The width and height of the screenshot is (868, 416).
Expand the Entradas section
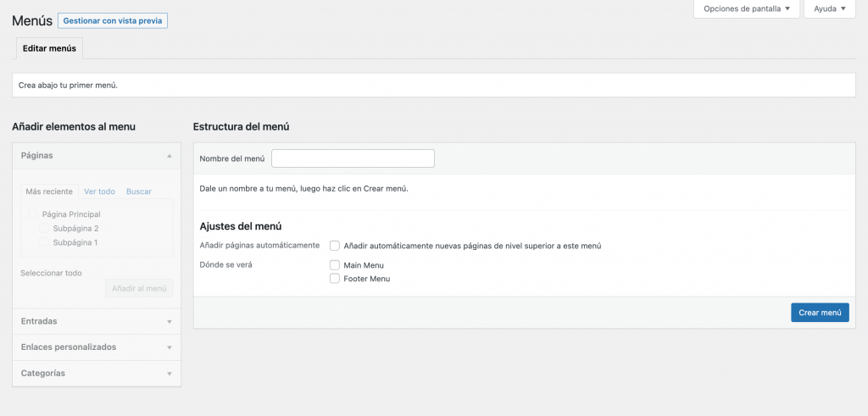click(170, 322)
